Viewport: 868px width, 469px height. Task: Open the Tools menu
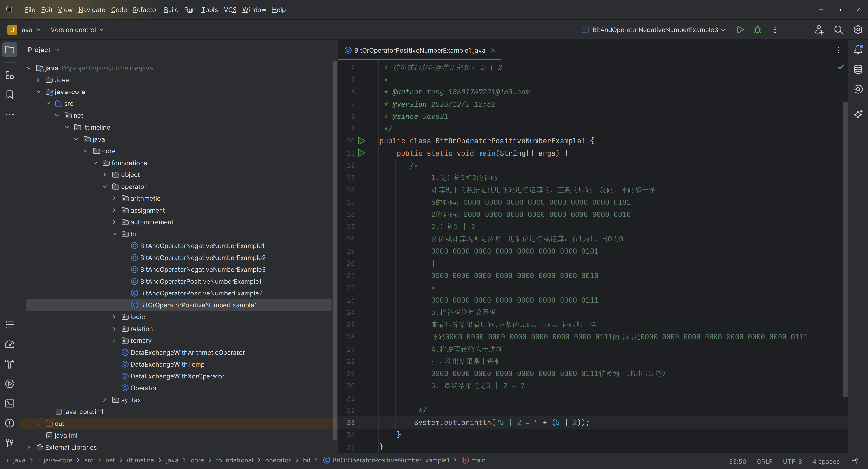coord(209,10)
